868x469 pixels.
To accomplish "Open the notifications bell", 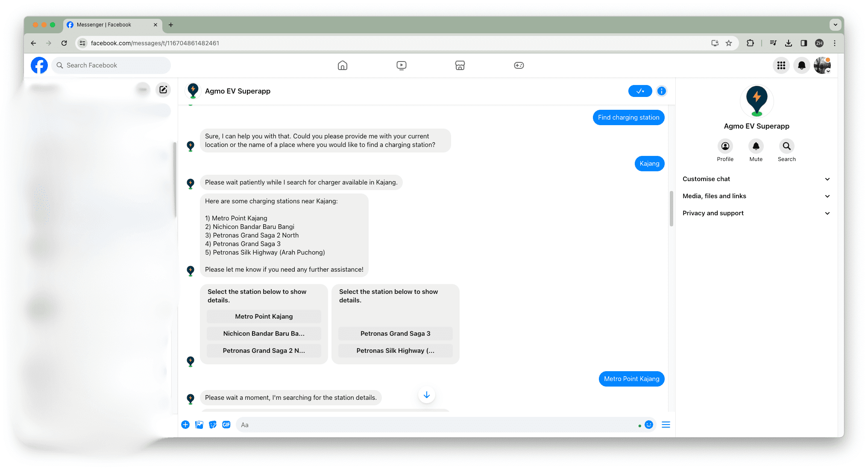I will point(802,65).
